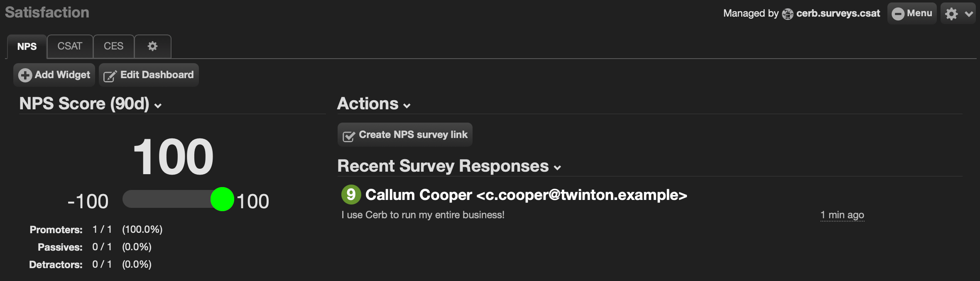Open Recent Survey Responses dropdown chevron
Viewport: 980px width, 281px height.
click(558, 168)
